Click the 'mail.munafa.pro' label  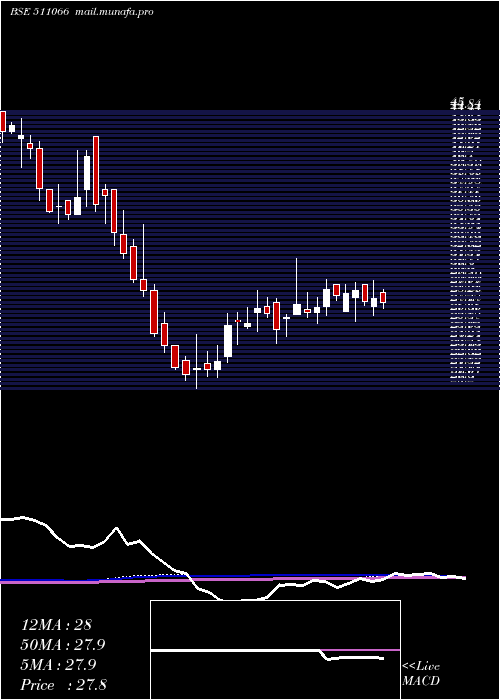pos(114,12)
